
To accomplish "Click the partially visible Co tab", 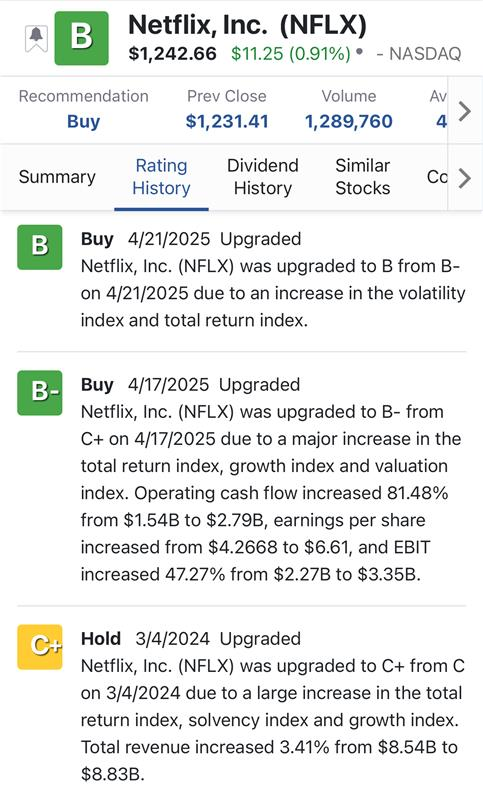I will coord(437,177).
